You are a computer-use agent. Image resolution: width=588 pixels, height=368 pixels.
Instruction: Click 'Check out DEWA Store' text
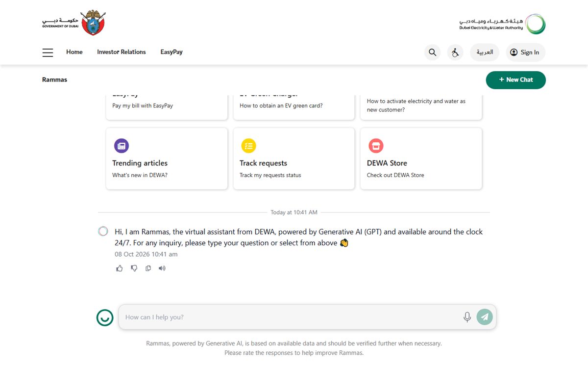395,175
